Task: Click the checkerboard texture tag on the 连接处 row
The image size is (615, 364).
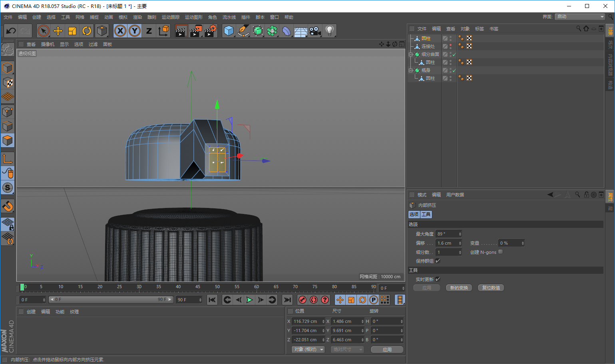Action: [469, 46]
